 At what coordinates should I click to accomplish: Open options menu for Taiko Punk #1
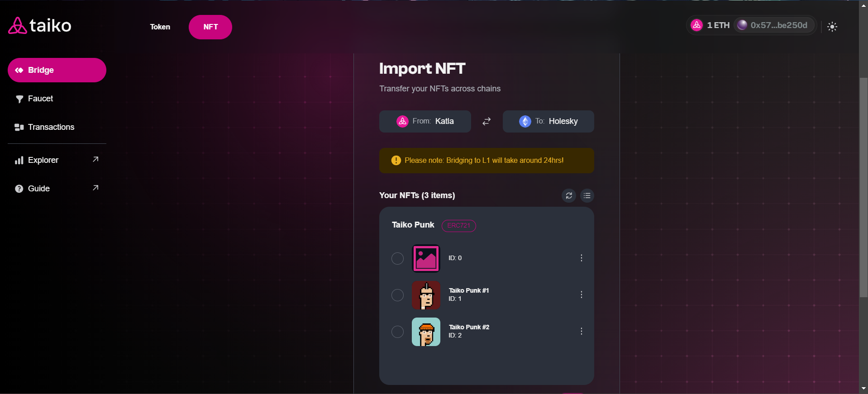click(x=581, y=295)
